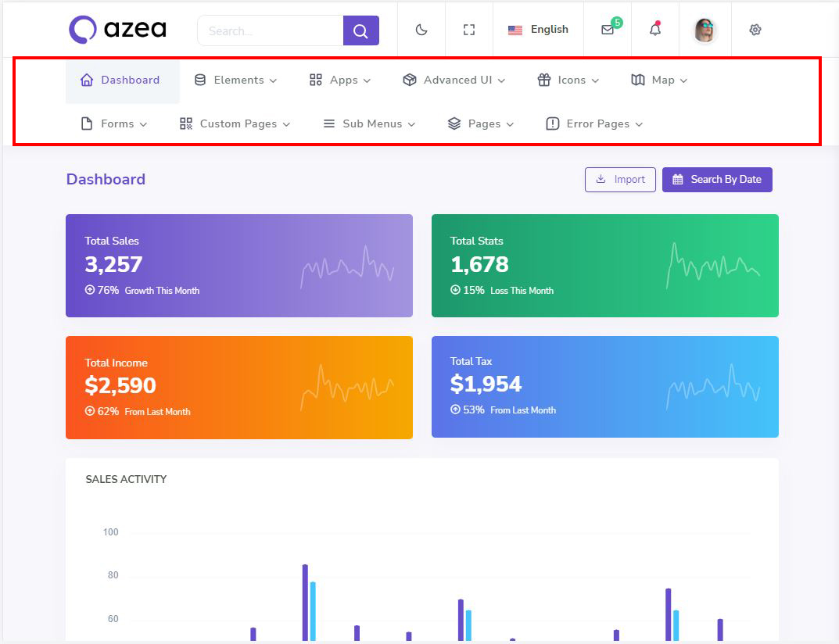Screen dimensions: 839x644
Task: Click the search magnifier button
Action: click(x=360, y=30)
